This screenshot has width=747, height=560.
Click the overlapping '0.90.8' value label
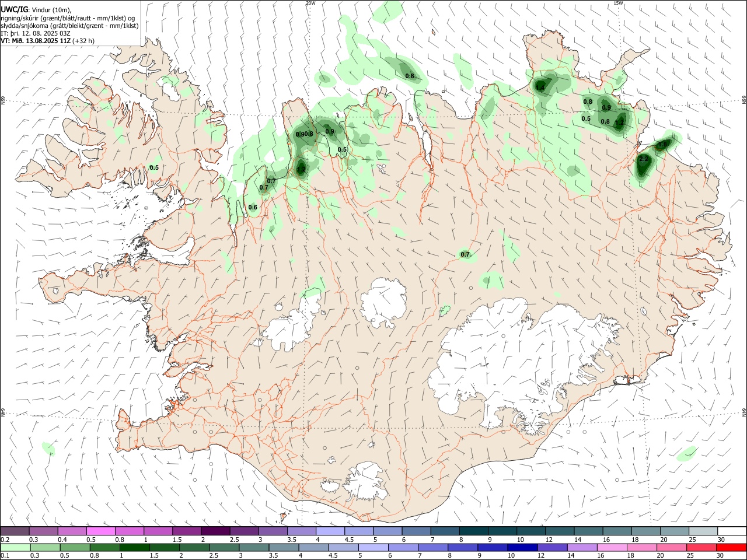tap(305, 134)
